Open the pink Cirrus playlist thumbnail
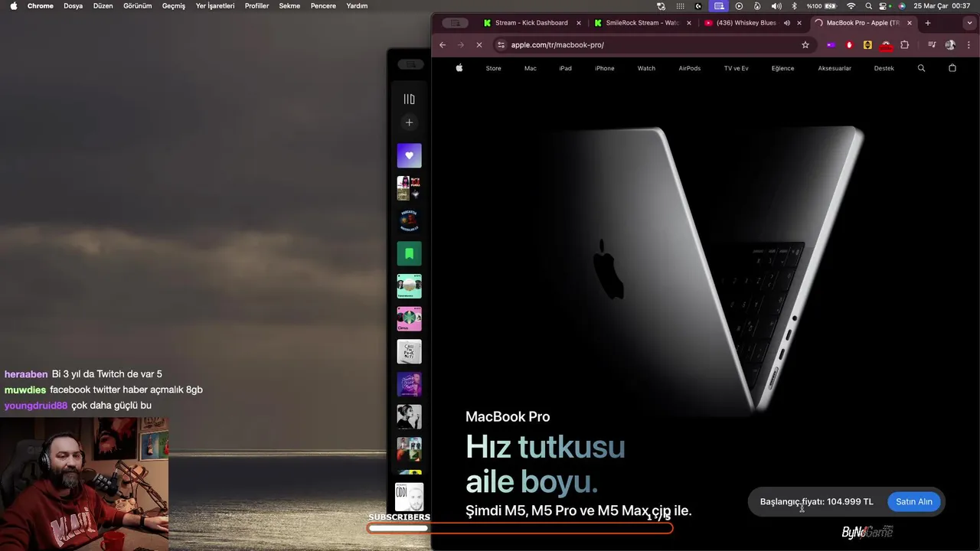980x551 pixels. [409, 318]
